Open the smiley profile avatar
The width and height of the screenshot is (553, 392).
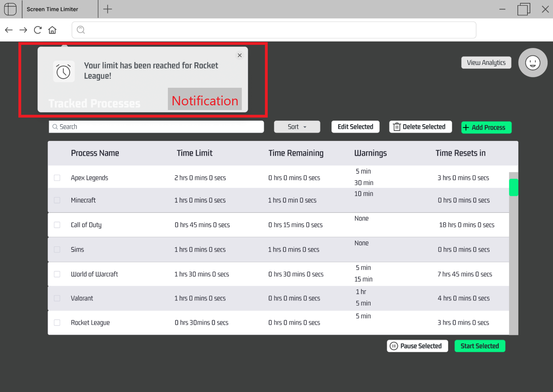tap(533, 63)
